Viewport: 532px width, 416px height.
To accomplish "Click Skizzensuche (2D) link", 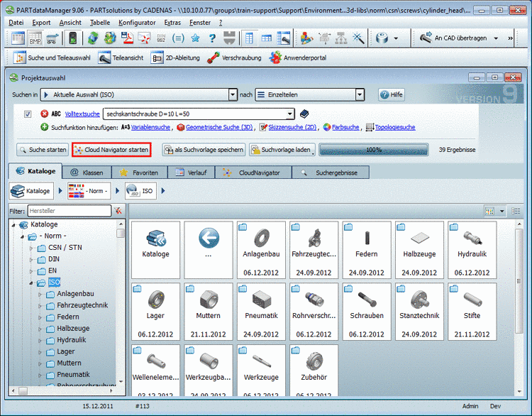I will (292, 127).
